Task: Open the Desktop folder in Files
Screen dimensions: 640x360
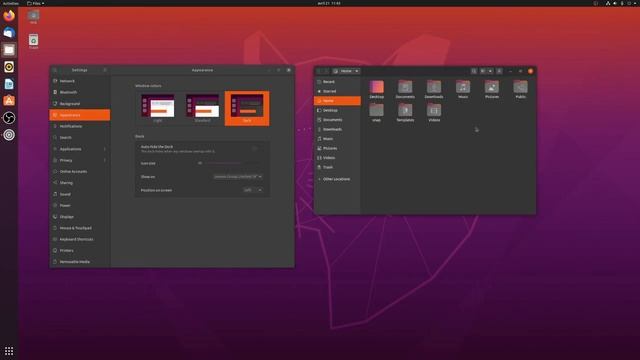Action: point(376,89)
